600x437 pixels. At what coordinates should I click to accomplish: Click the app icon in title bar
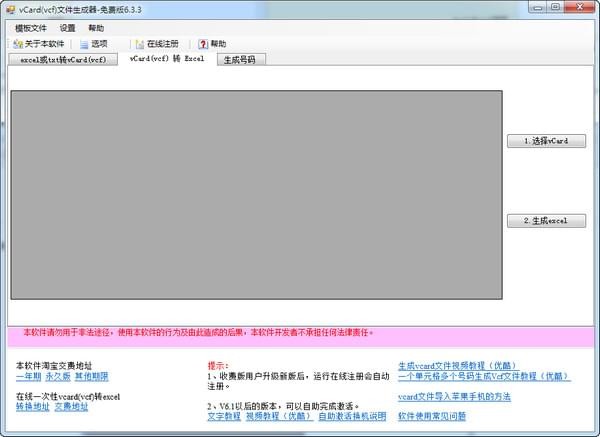pos(10,9)
